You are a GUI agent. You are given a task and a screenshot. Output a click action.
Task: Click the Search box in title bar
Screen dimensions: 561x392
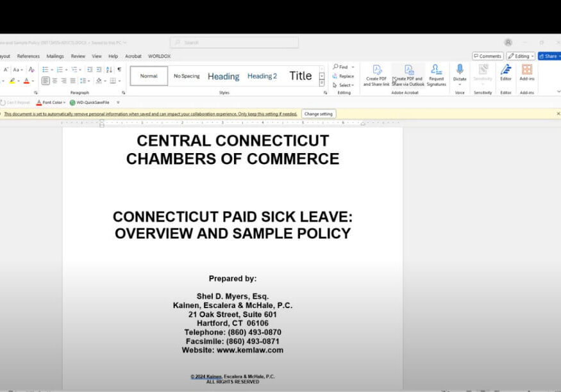[234, 42]
